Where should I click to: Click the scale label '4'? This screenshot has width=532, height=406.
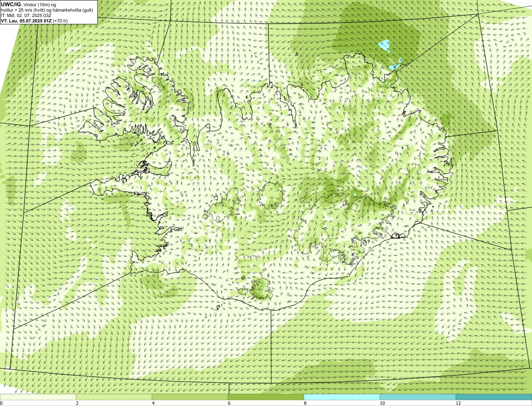(153, 403)
